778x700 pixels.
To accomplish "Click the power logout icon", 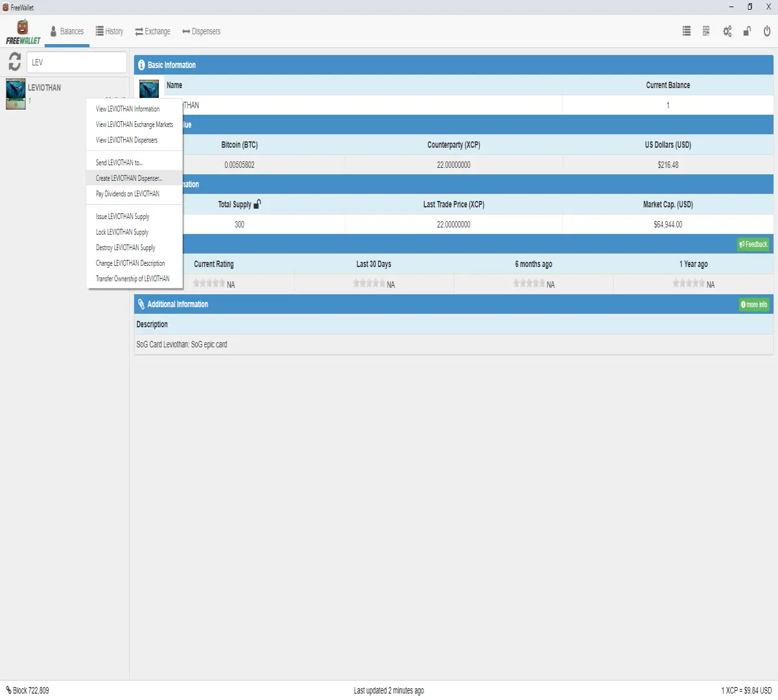I will coord(767,31).
